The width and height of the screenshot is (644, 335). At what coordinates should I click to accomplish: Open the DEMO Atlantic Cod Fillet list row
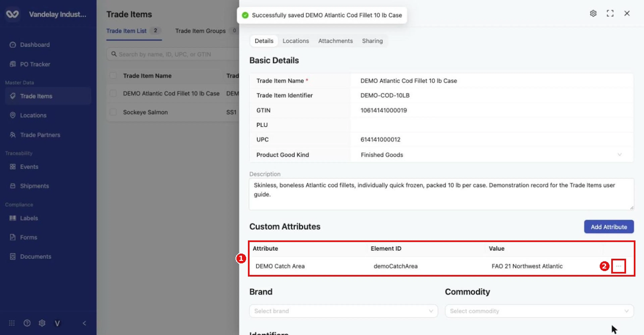pyautogui.click(x=173, y=93)
